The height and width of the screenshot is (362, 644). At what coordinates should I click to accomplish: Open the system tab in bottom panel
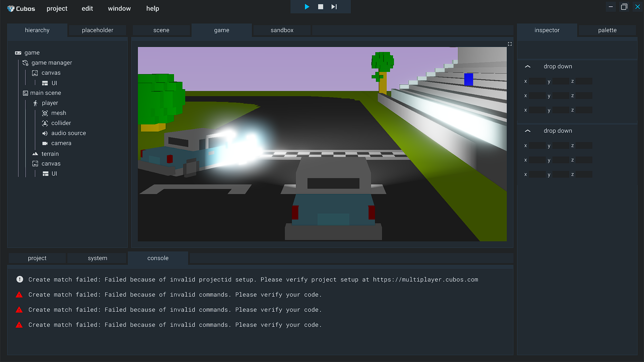tap(98, 258)
